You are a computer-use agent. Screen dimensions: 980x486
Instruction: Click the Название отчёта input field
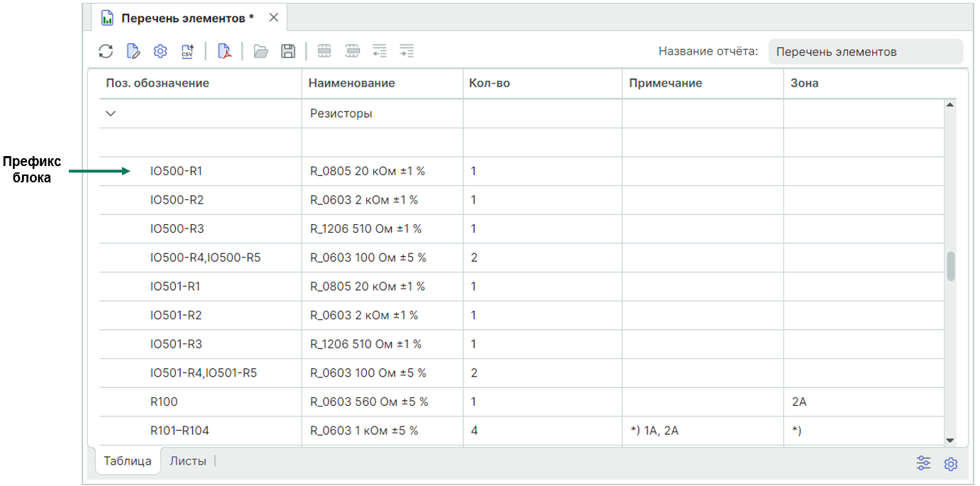pyautogui.click(x=865, y=52)
